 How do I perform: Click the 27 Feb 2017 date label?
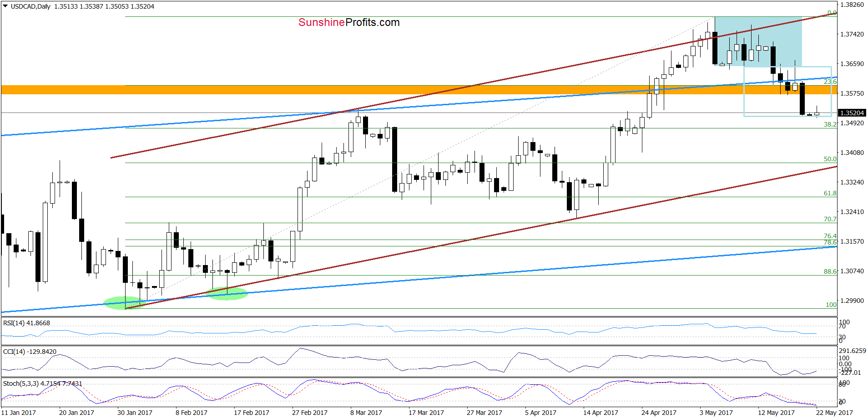[310, 413]
